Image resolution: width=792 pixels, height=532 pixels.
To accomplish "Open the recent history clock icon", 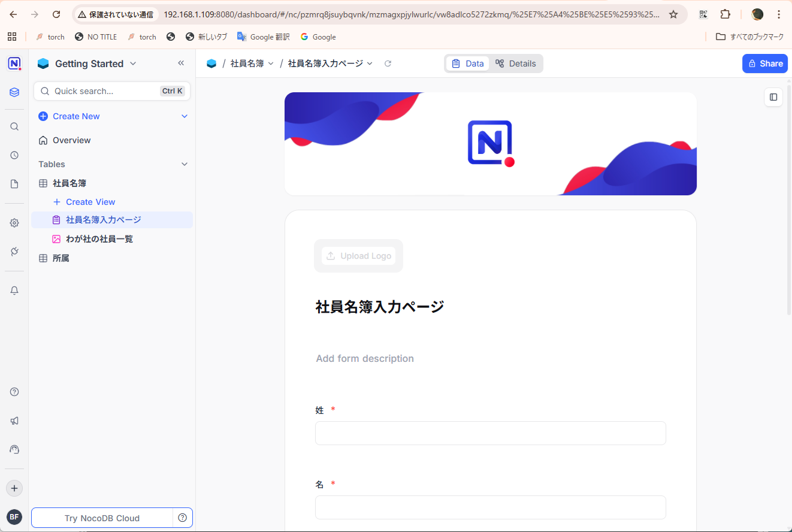I will (x=14, y=155).
